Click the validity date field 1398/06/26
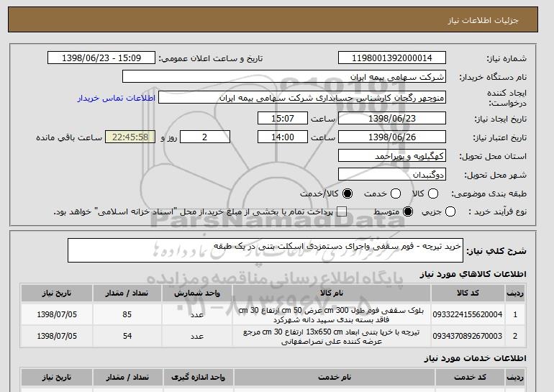 (x=392, y=137)
